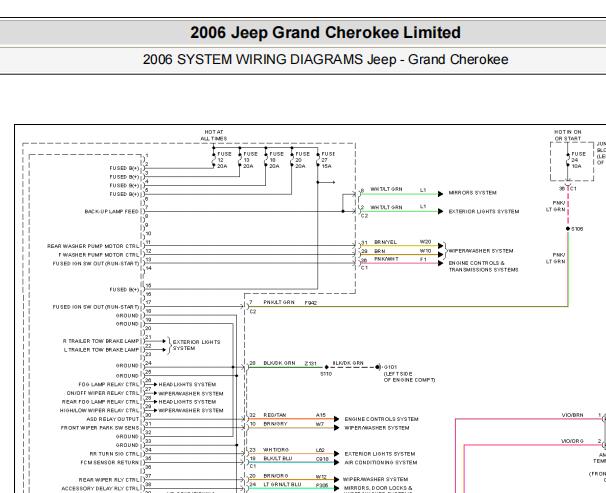The width and height of the screenshot is (606, 493).
Task: Click "ACCESSORY DELAY RLY CTRL" label
Action: (x=100, y=489)
